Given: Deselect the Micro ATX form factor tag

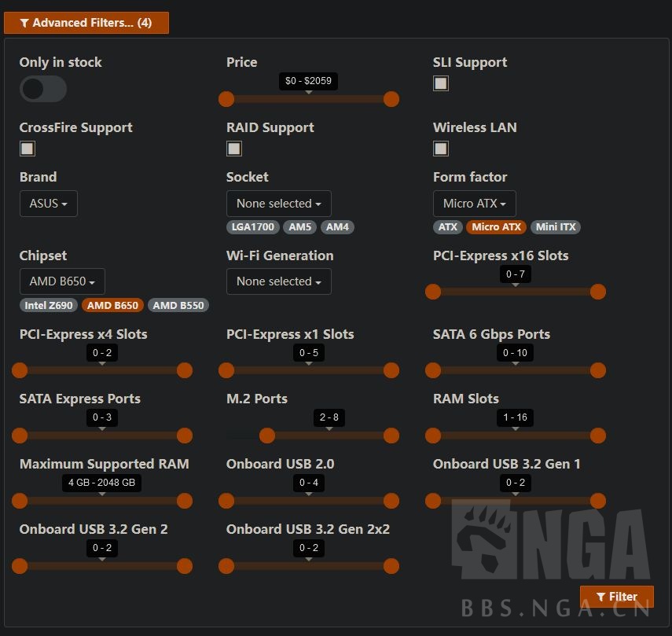Looking at the screenshot, I should pos(496,227).
